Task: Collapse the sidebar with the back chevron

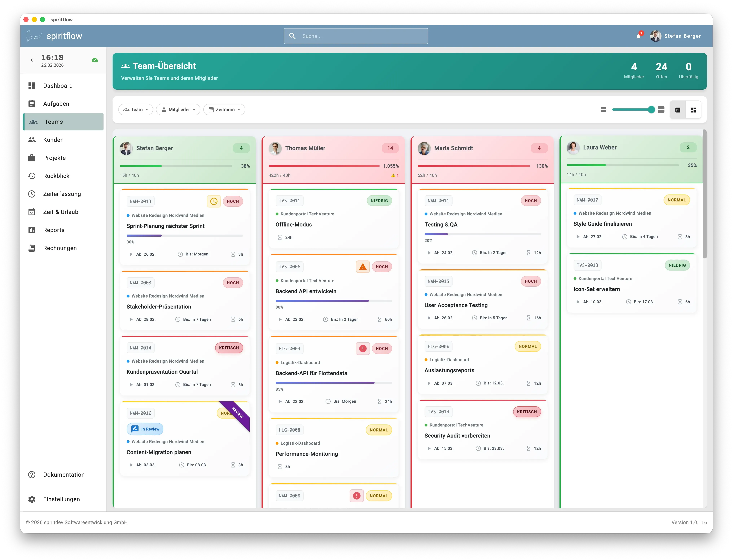Action: [x=32, y=60]
